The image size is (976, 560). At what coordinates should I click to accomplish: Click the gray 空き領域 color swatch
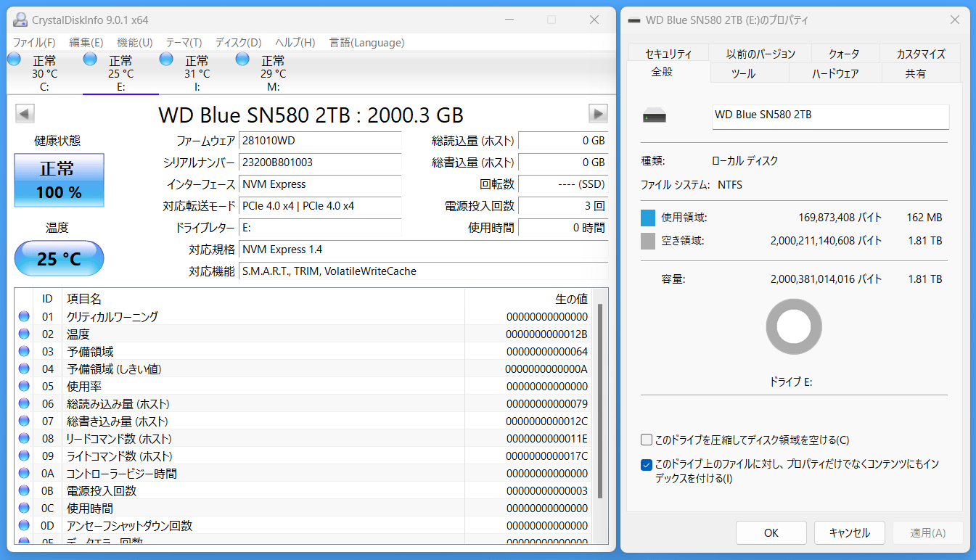coord(648,241)
